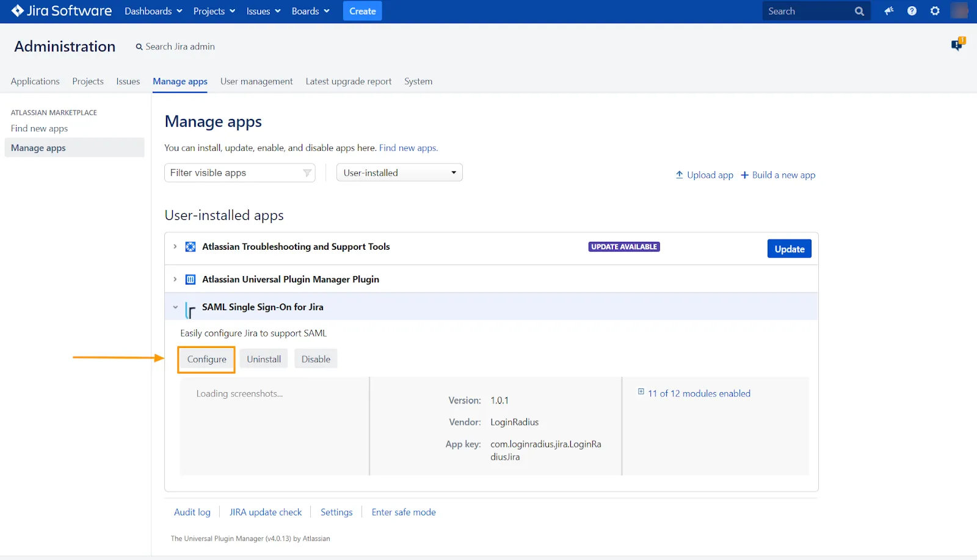Click the com.loginradius.jira app key text
Screen dimensions: 977x560
tap(546, 451)
